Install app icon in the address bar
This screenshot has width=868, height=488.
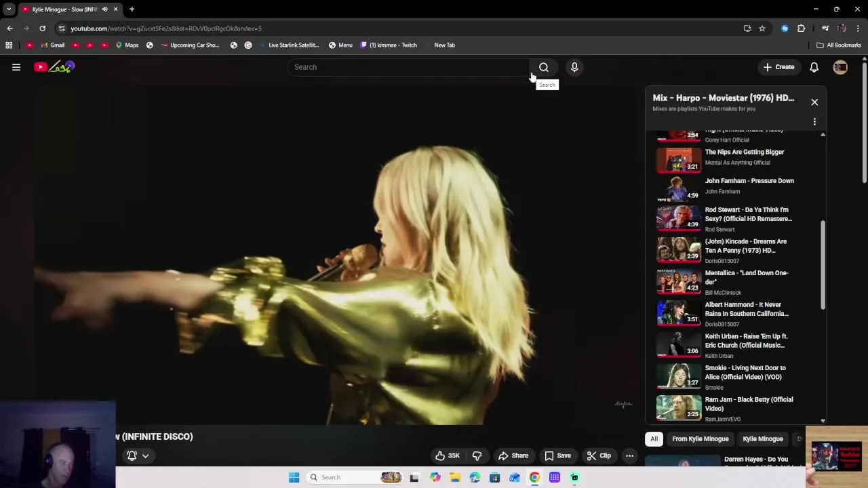pos(747,28)
